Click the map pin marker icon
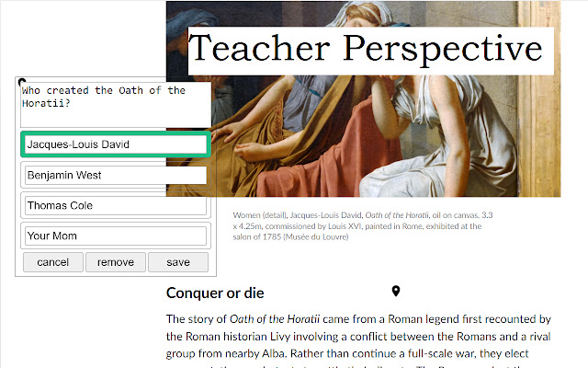This screenshot has width=588, height=368. tap(396, 292)
